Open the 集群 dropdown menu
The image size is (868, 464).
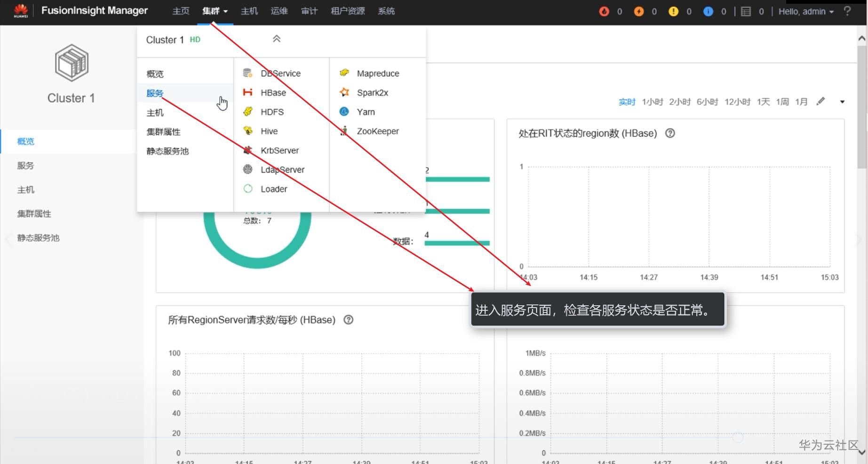point(215,11)
